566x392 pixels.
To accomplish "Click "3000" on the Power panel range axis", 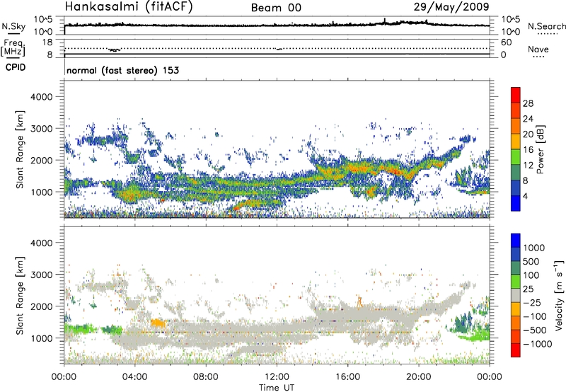I will 42,129.
